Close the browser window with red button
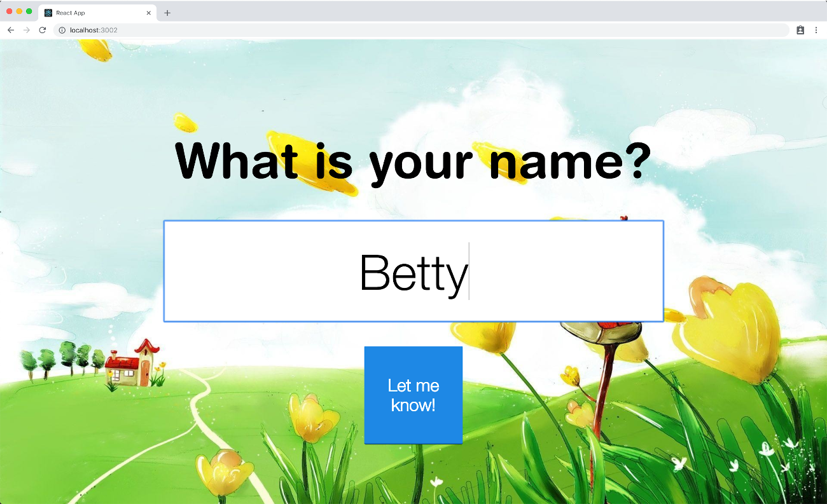 coord(9,11)
